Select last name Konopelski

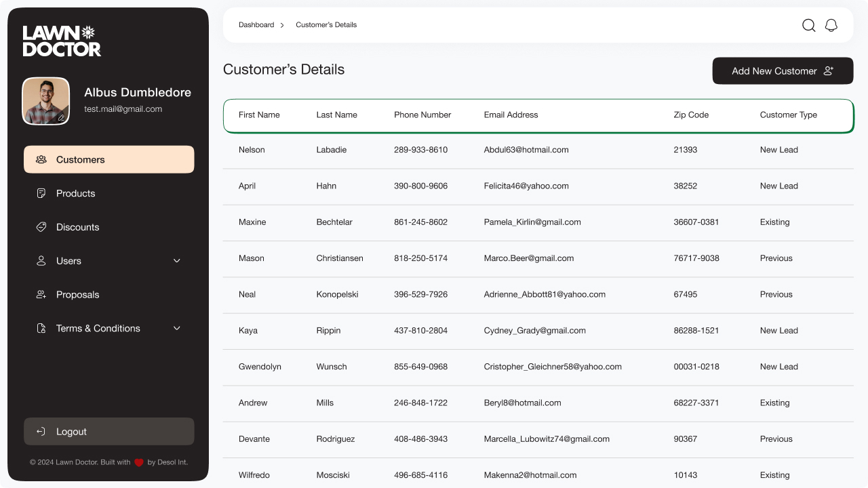pyautogui.click(x=337, y=294)
